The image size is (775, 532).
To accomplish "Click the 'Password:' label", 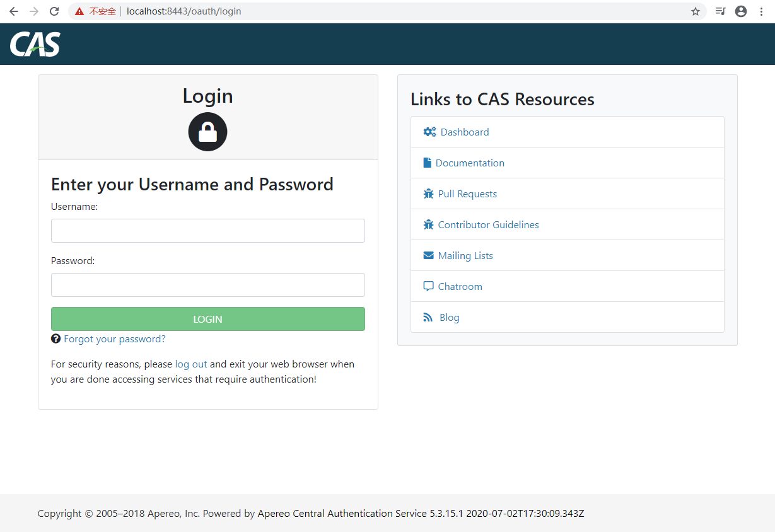I will (73, 260).
